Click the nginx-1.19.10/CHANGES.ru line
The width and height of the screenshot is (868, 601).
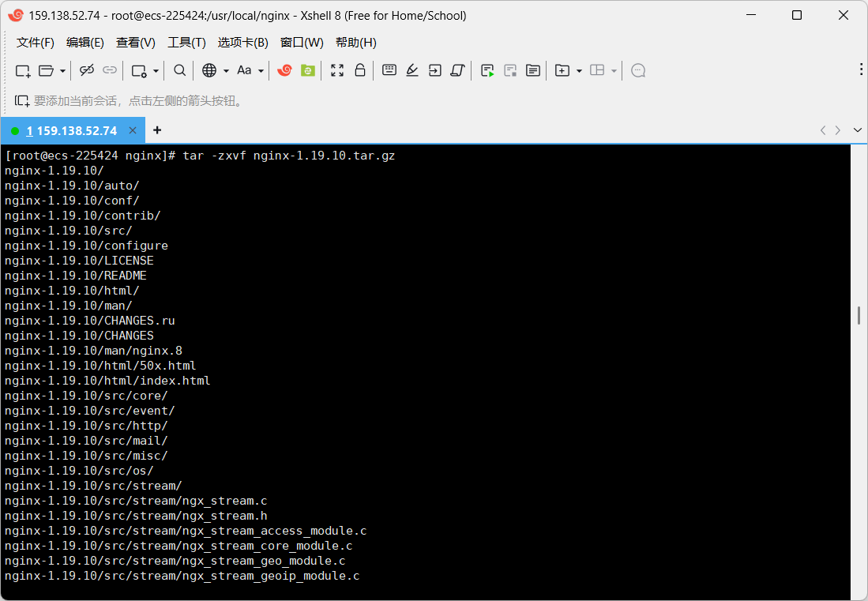click(90, 321)
